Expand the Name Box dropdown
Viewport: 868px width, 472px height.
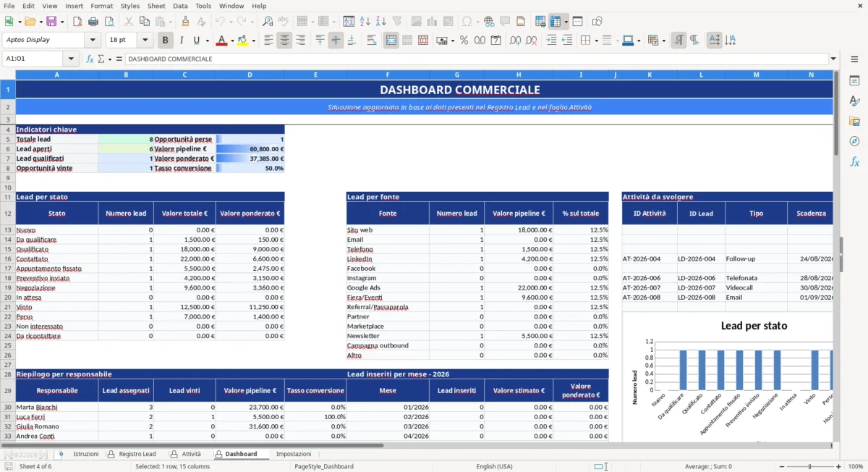tap(71, 59)
